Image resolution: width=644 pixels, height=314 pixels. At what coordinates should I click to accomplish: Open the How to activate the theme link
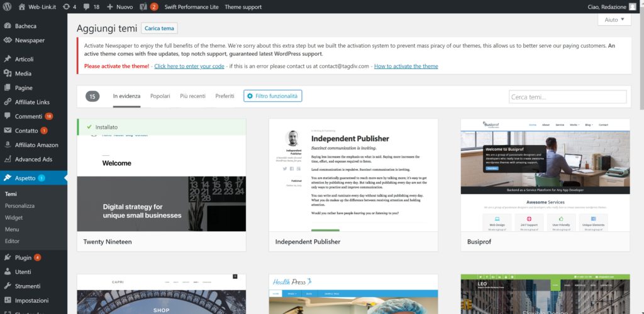pos(406,67)
